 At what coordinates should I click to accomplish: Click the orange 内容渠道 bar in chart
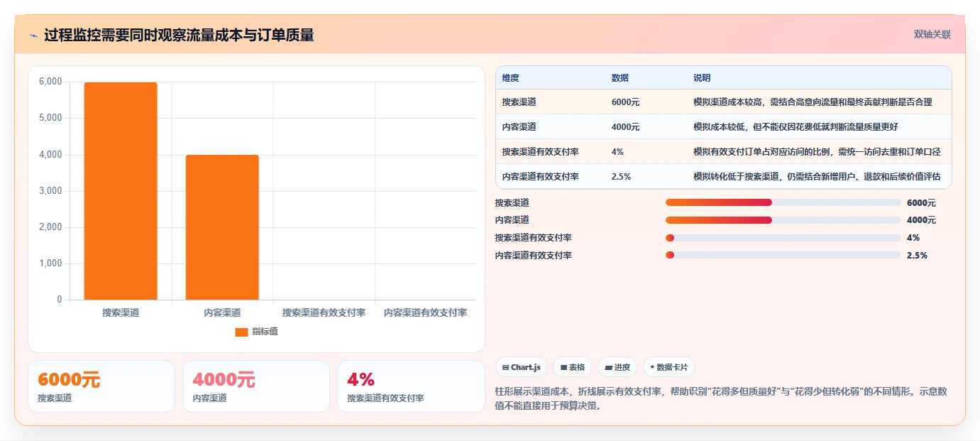222,227
